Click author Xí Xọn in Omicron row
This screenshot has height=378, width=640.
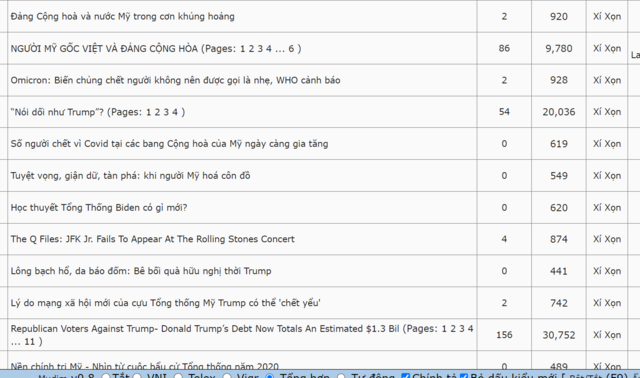coord(607,80)
